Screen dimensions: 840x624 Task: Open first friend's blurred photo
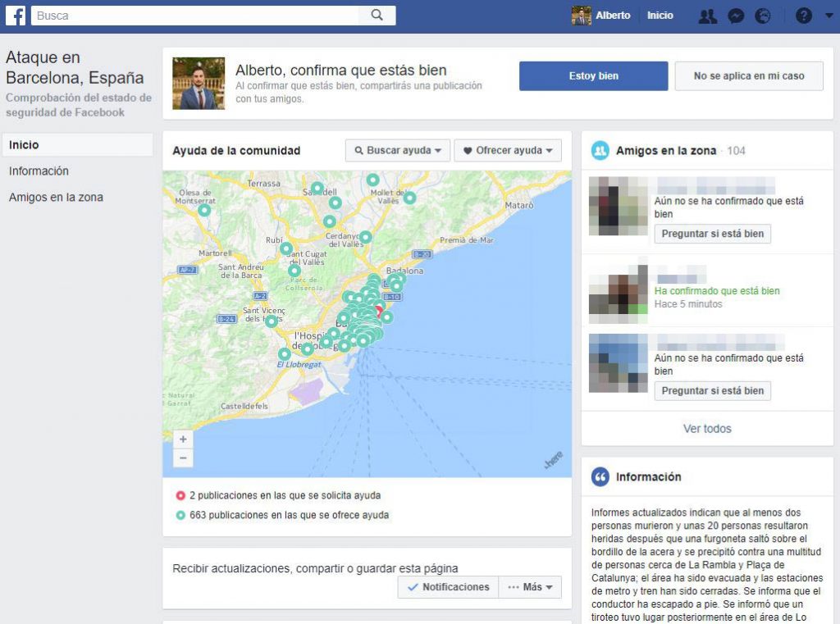[x=619, y=206]
